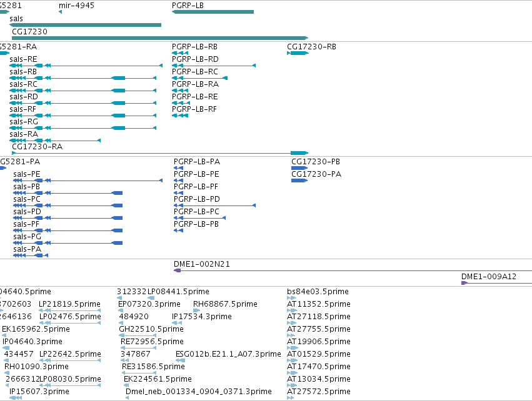Image resolution: width=532 pixels, height=401 pixels.
Task: Select the PGRP-LB-PD protein line
Action: click(215, 205)
